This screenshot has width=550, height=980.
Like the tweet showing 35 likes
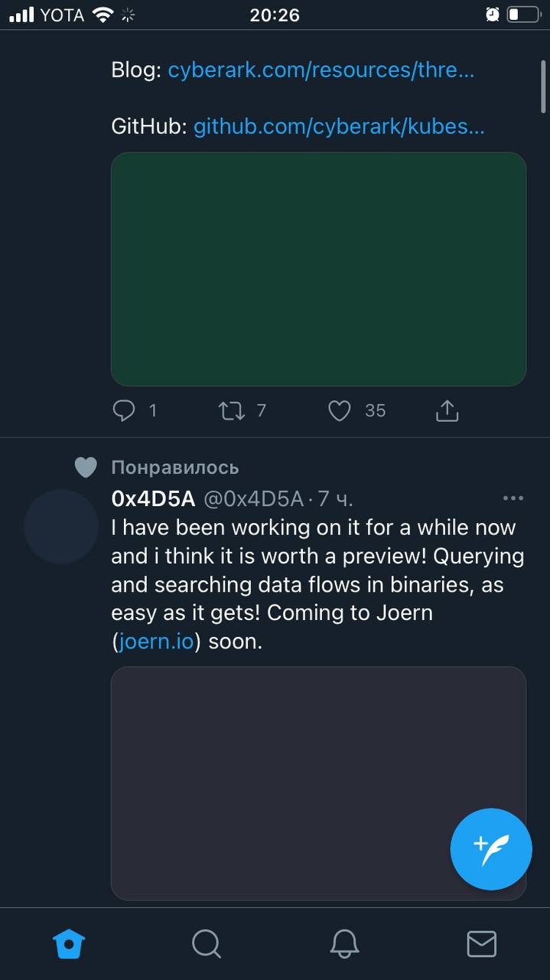pos(340,411)
